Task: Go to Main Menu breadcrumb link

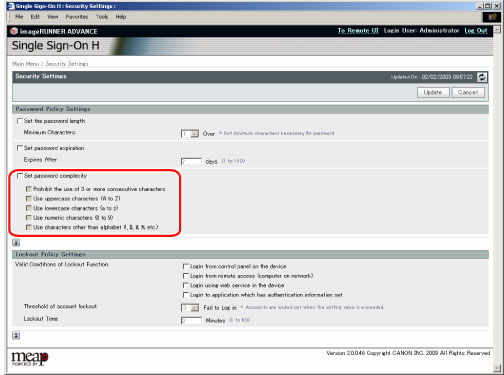Action: 26,64
